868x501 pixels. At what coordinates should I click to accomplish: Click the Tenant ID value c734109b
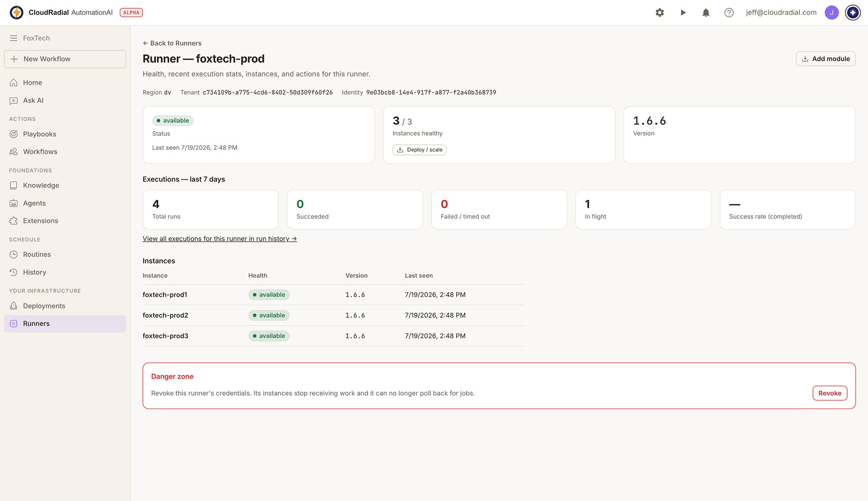pos(268,92)
